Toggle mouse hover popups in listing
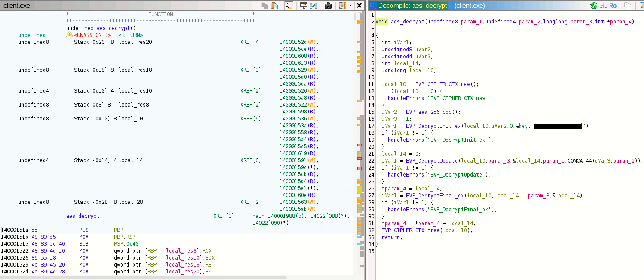Viewport: 644px width, 280px height. 288,6
